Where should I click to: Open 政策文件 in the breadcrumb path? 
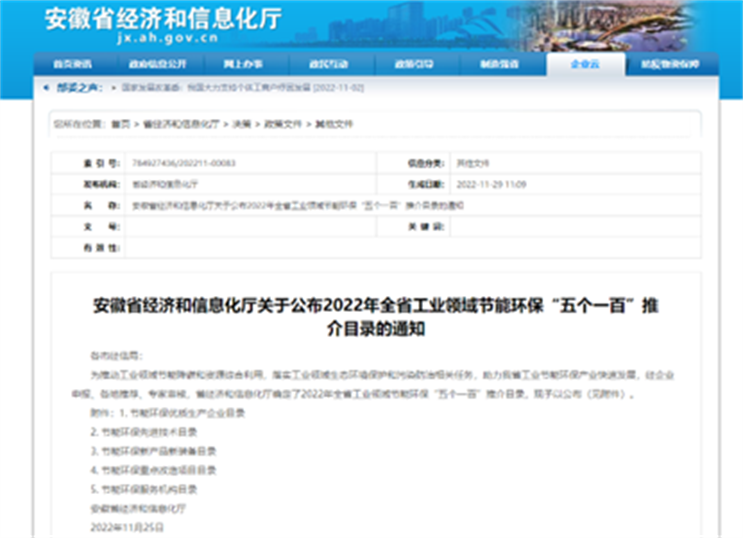(x=281, y=123)
